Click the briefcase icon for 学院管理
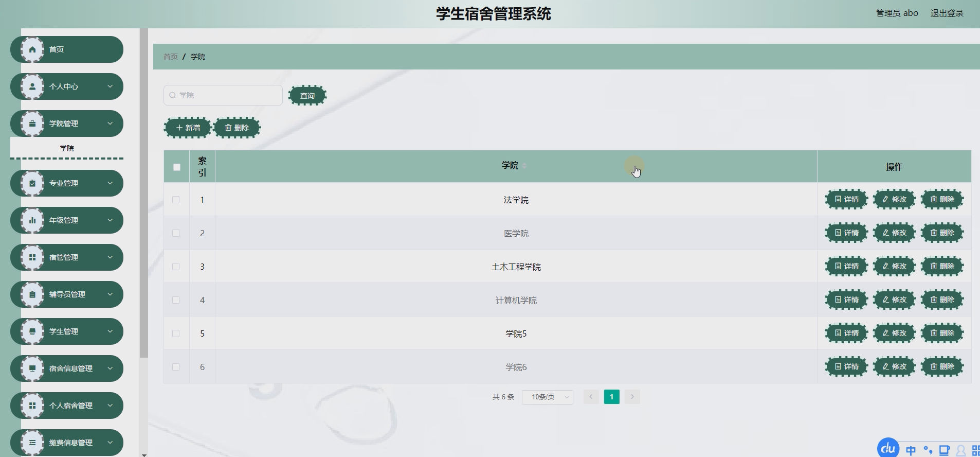 (x=32, y=124)
